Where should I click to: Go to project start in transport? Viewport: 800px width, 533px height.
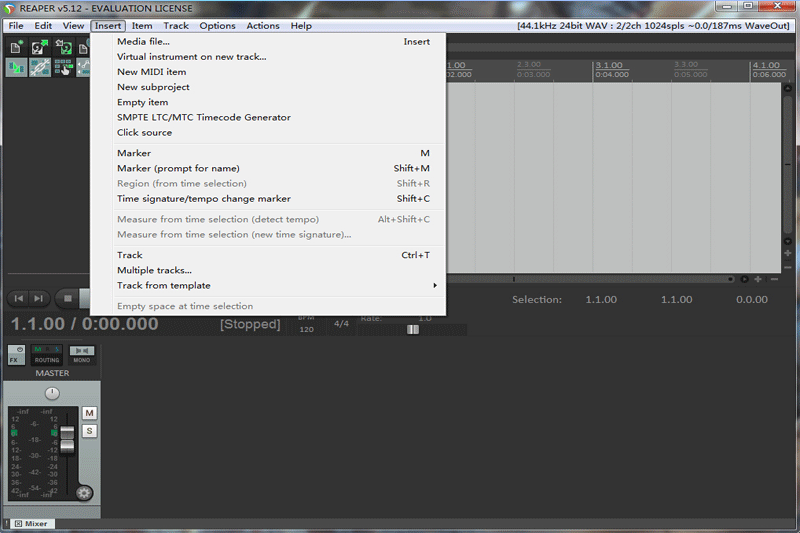point(18,298)
